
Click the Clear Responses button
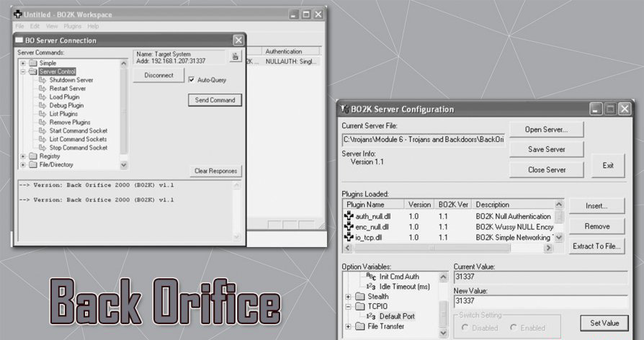(215, 171)
